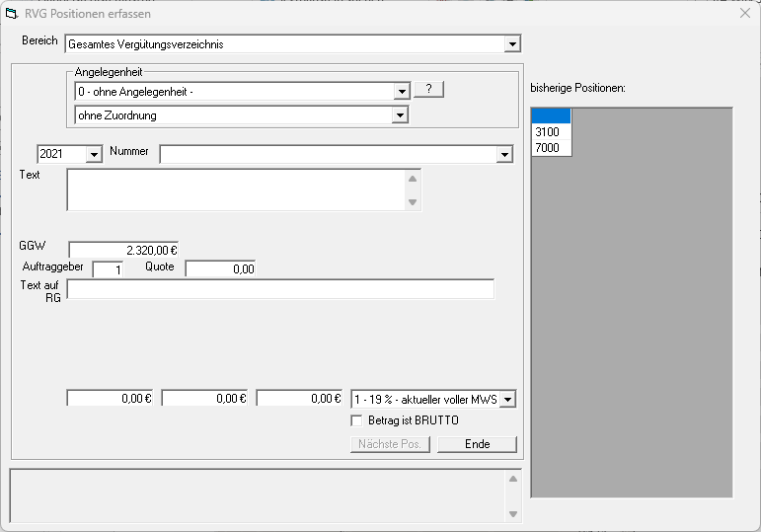Click into the Text multiline field
This screenshot has height=532, width=761.
pyautogui.click(x=236, y=190)
